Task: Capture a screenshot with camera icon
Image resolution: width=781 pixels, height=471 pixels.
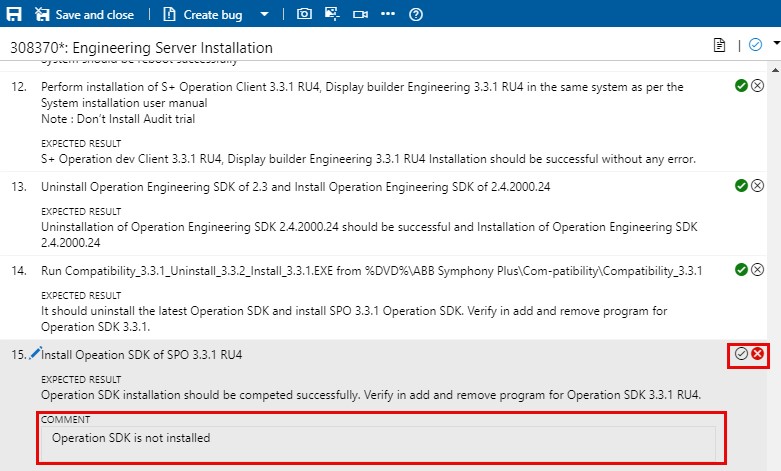Action: click(304, 14)
